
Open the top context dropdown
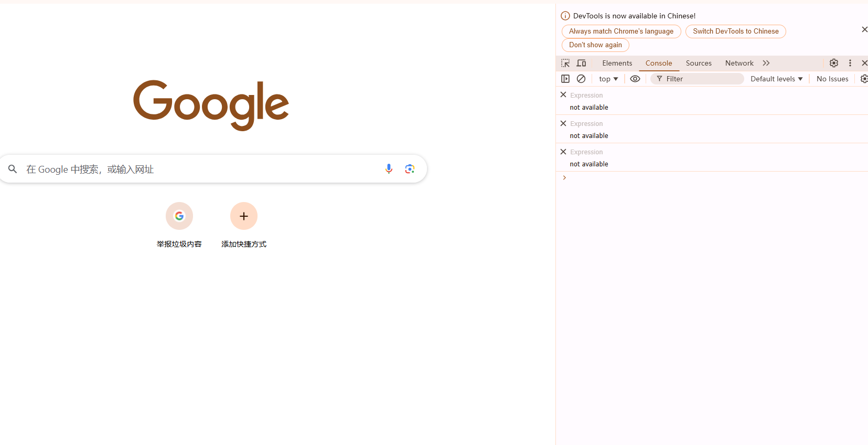(608, 79)
